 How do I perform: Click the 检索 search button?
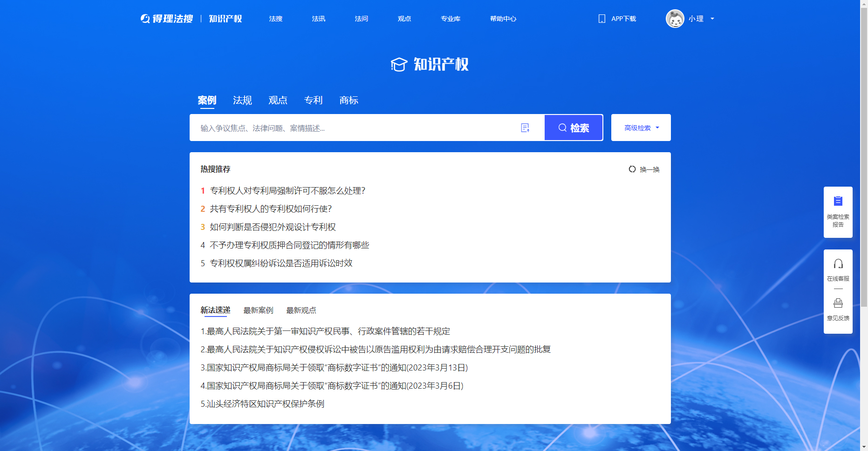coord(574,128)
